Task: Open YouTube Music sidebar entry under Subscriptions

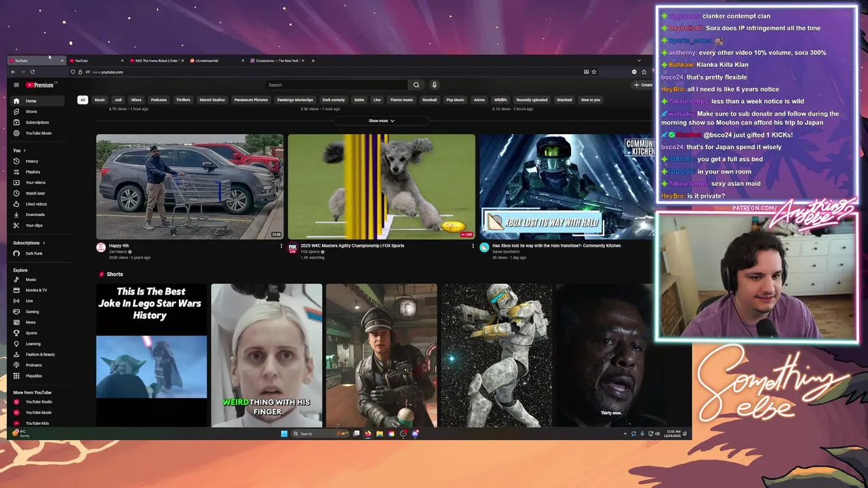Action: click(x=38, y=133)
